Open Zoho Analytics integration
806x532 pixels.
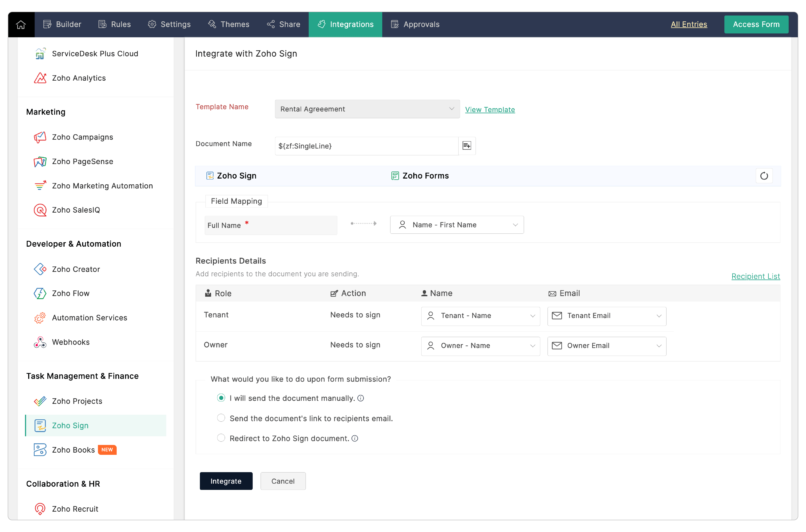(x=79, y=78)
